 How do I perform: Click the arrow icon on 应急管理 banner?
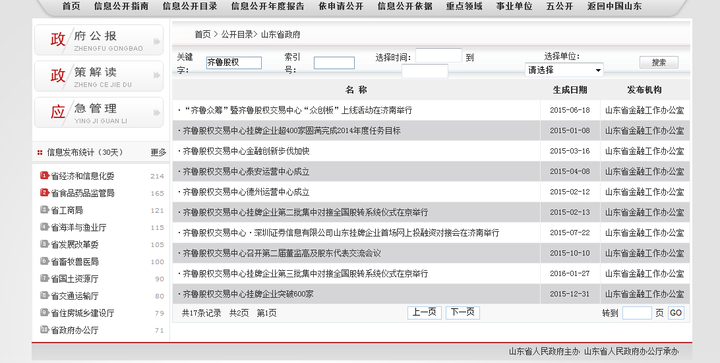tap(157, 112)
